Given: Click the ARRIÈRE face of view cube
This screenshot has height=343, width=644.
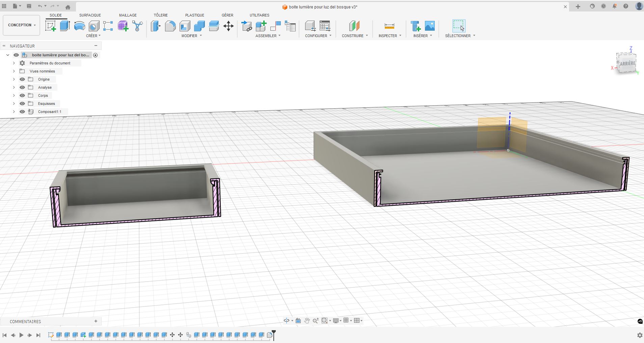Looking at the screenshot, I should 627,63.
